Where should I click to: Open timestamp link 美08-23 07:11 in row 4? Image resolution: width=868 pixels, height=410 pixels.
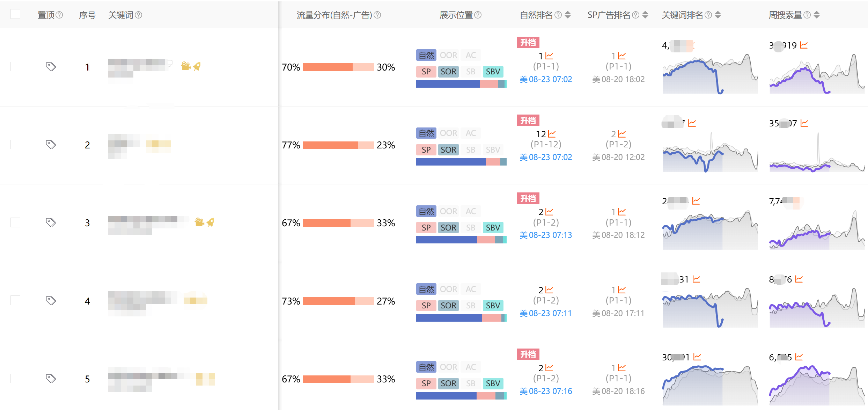546,313
